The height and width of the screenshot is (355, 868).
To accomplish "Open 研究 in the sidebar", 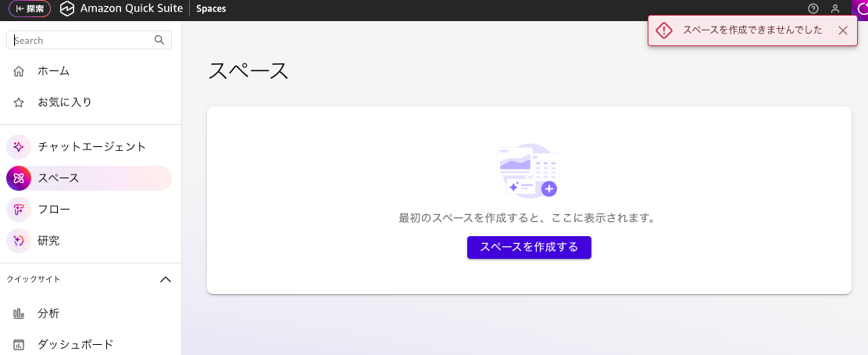I will coord(88,241).
